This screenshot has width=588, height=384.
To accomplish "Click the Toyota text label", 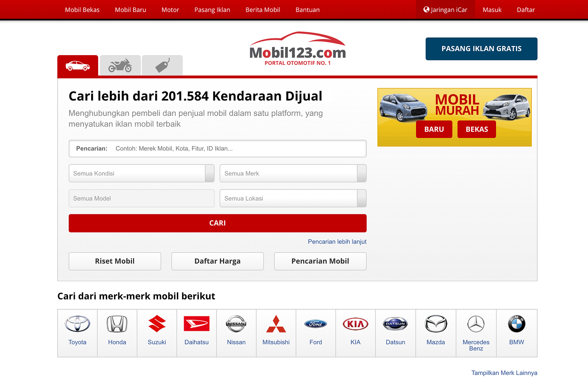I will click(x=78, y=342).
